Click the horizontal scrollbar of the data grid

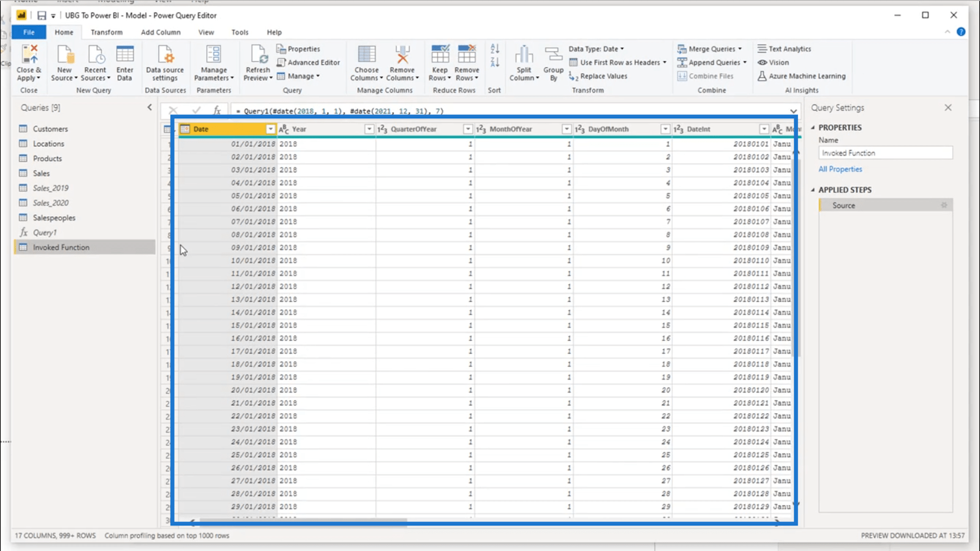(303, 522)
